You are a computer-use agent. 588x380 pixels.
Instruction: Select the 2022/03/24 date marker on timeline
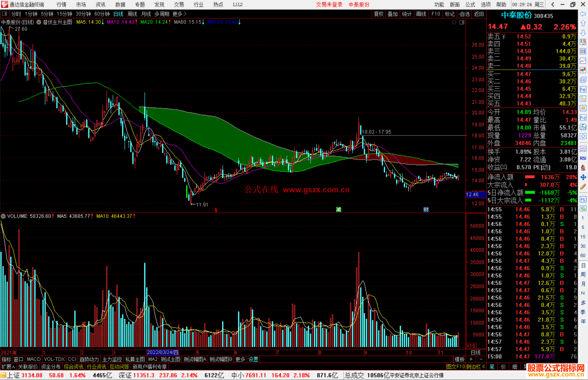pyautogui.click(x=163, y=352)
